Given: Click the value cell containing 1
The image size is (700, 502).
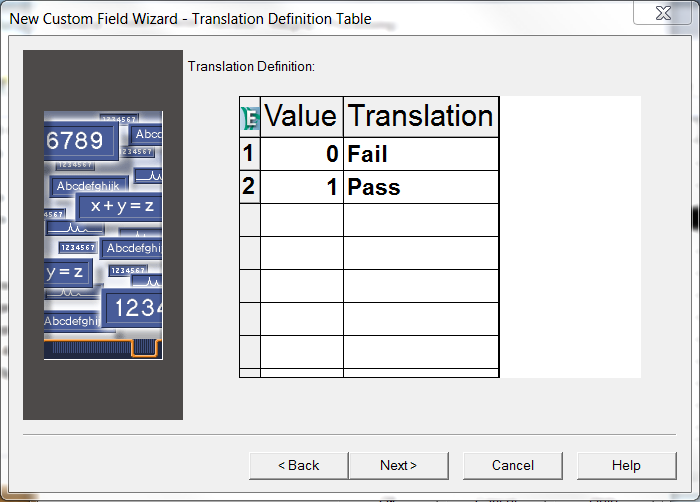Looking at the screenshot, I should tap(302, 187).
